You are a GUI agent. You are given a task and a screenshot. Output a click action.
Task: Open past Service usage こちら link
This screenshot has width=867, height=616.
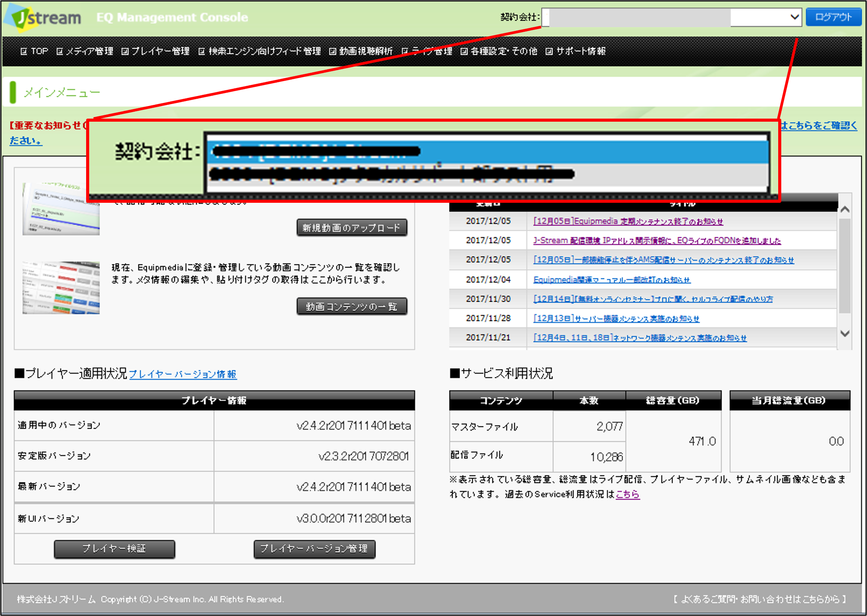coord(628,494)
